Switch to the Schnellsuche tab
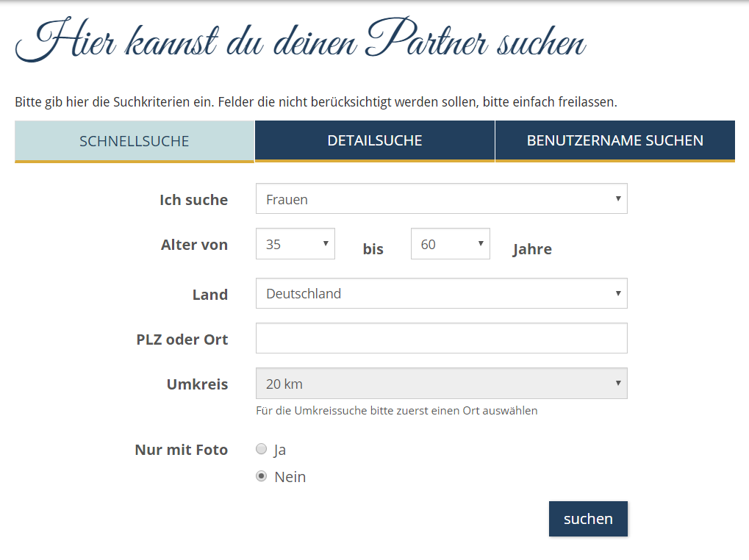This screenshot has width=749, height=560. click(135, 141)
